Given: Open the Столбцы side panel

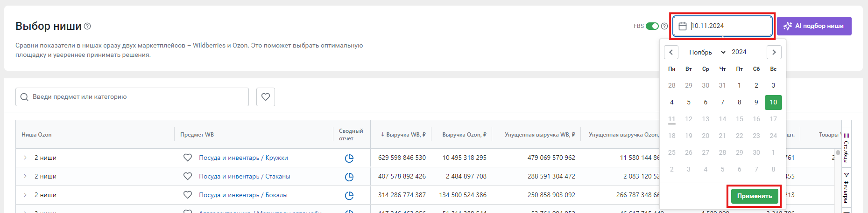Looking at the screenshot, I should click(x=847, y=148).
